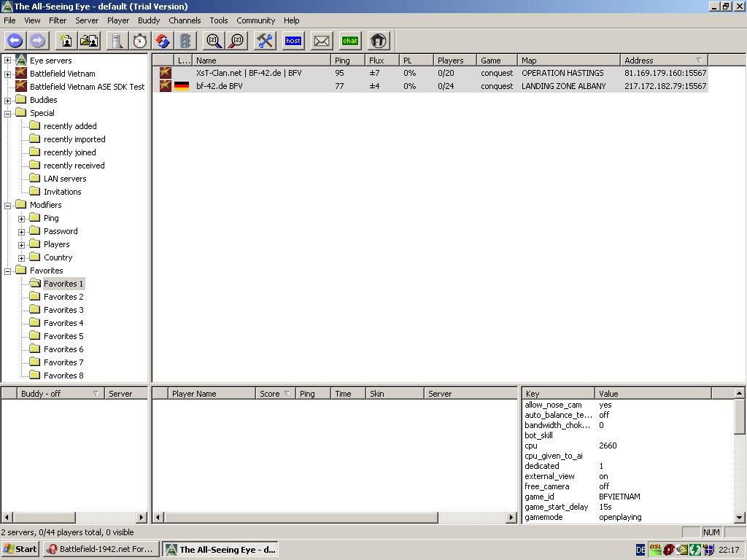Click the traffic light toolbar icon

(x=185, y=41)
